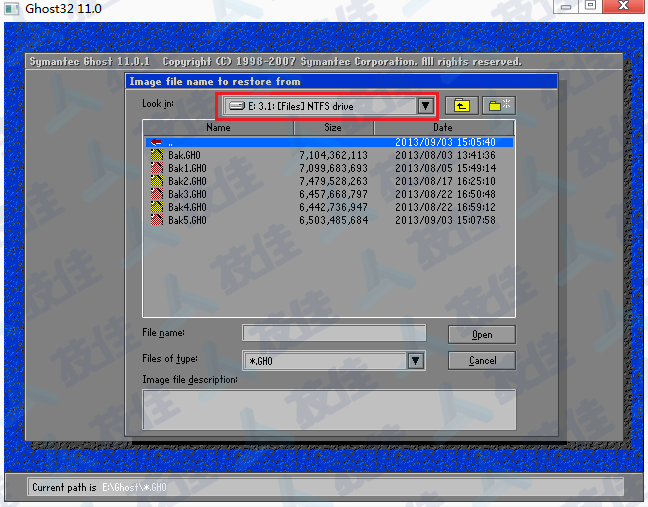Viewport: 648px width, 507px height.
Task: Click size value 7,479,528,263
Action: click(334, 181)
